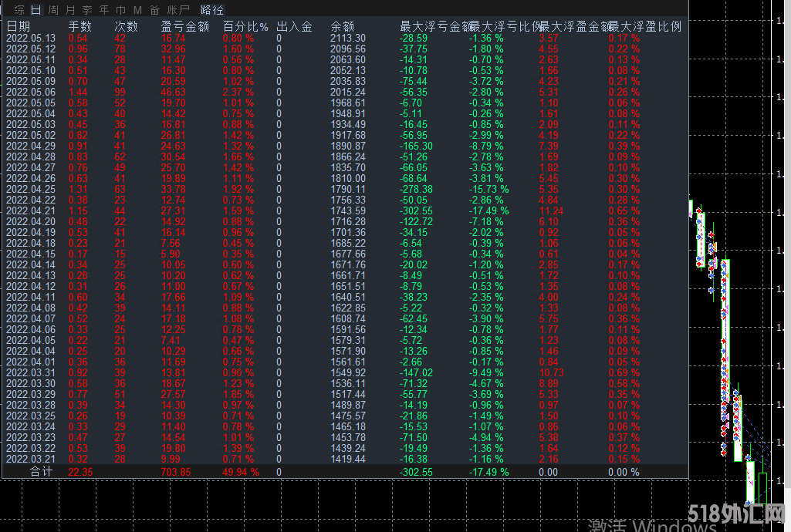Click the 盈亏金额 column header

[184, 26]
